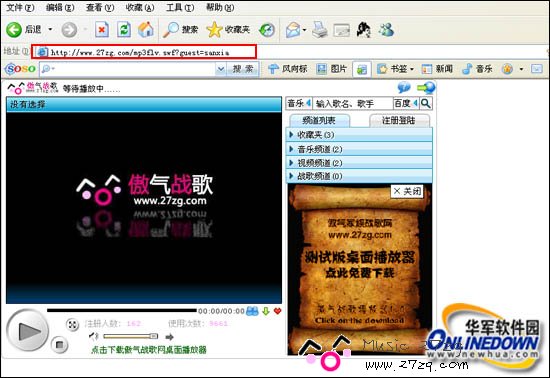Viewport: 550px width, 378px height.
Task: Mute the player volume speaker
Action: [x=93, y=337]
